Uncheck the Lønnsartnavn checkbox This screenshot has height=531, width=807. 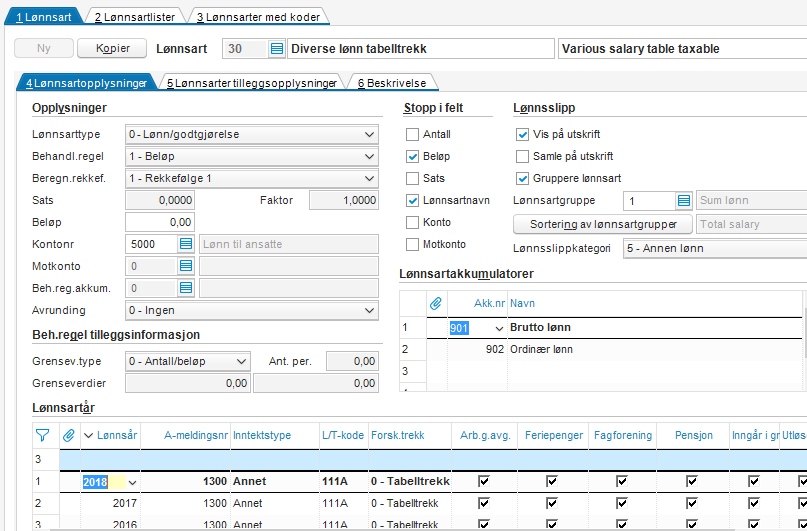[412, 201]
